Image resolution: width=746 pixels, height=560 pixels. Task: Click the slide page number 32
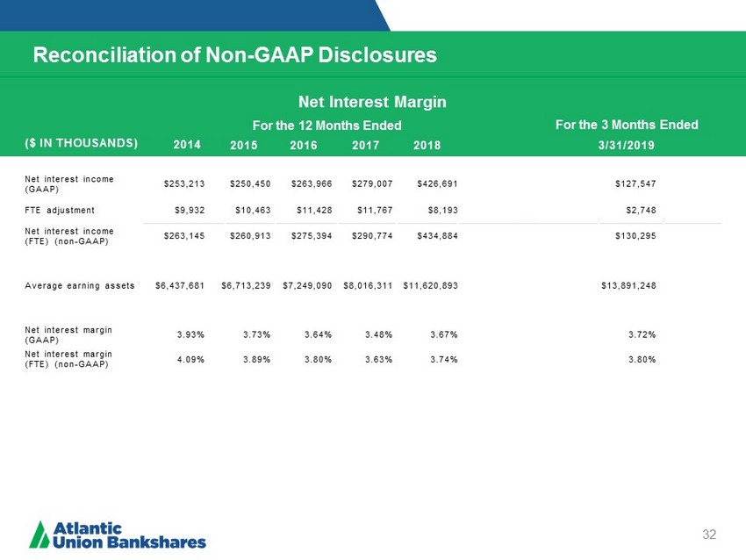coord(708,535)
